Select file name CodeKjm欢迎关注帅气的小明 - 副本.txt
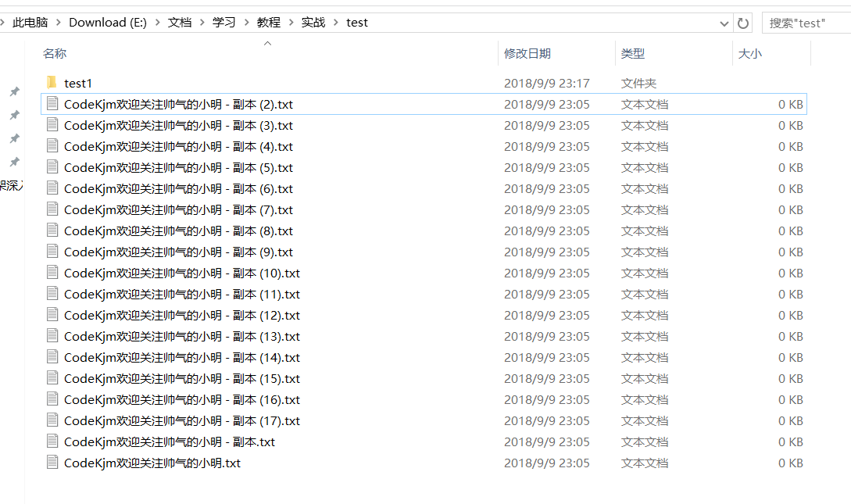The width and height of the screenshot is (851, 504). [170, 441]
